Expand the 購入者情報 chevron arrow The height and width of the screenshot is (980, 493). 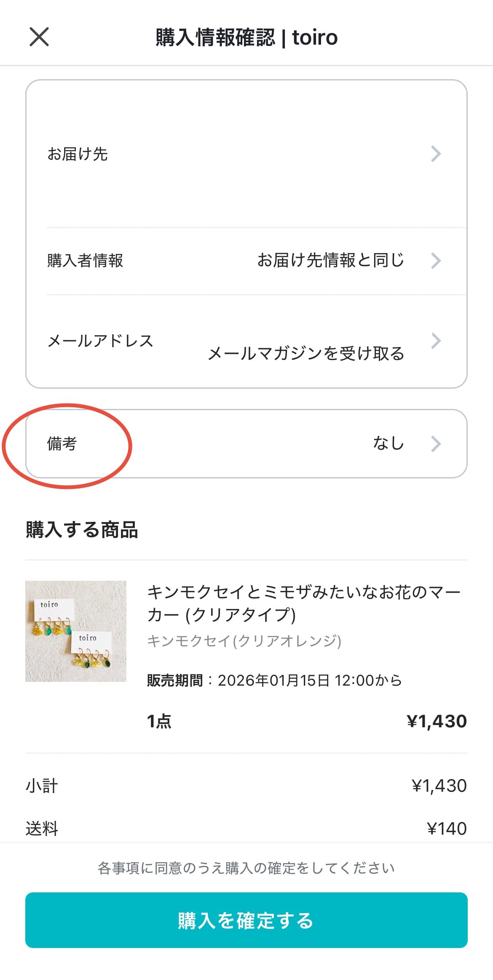pos(436,261)
